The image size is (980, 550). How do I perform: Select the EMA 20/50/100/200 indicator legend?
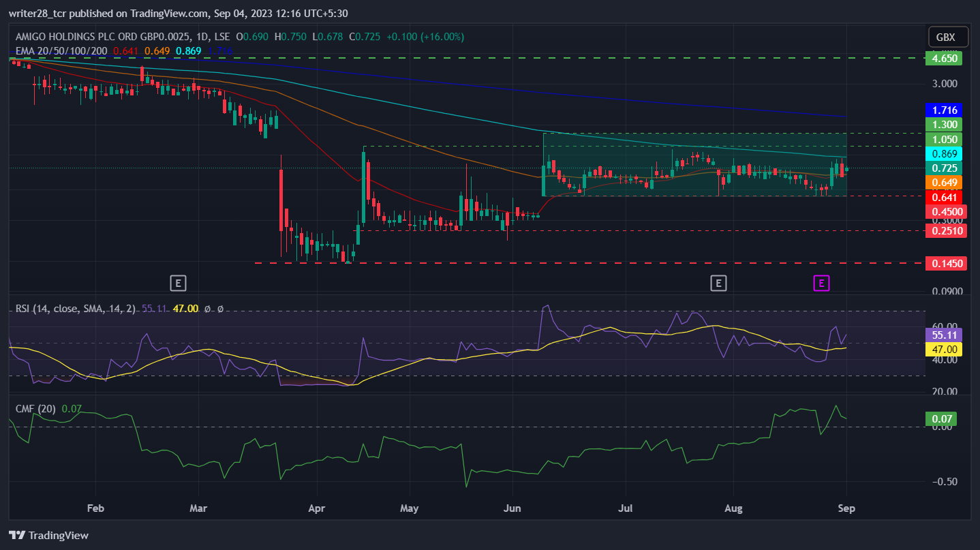[62, 50]
